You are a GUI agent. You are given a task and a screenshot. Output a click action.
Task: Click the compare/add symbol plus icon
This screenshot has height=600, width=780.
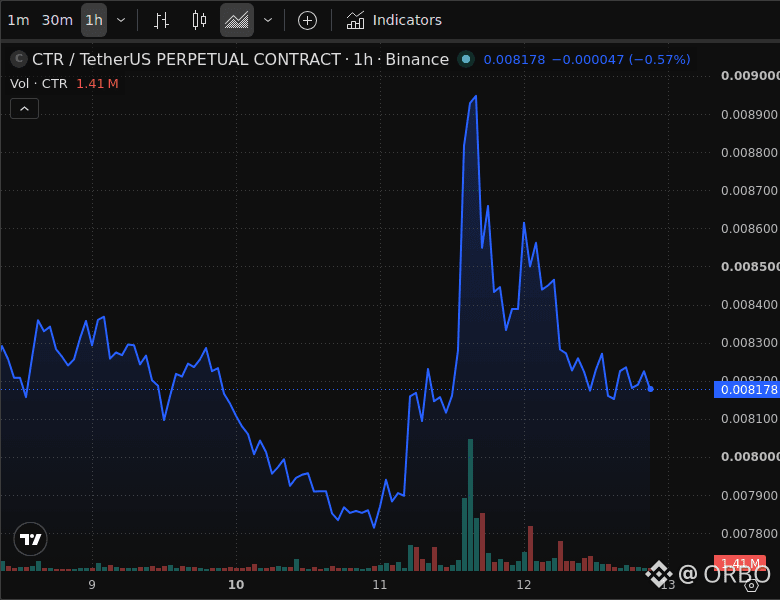tap(307, 20)
